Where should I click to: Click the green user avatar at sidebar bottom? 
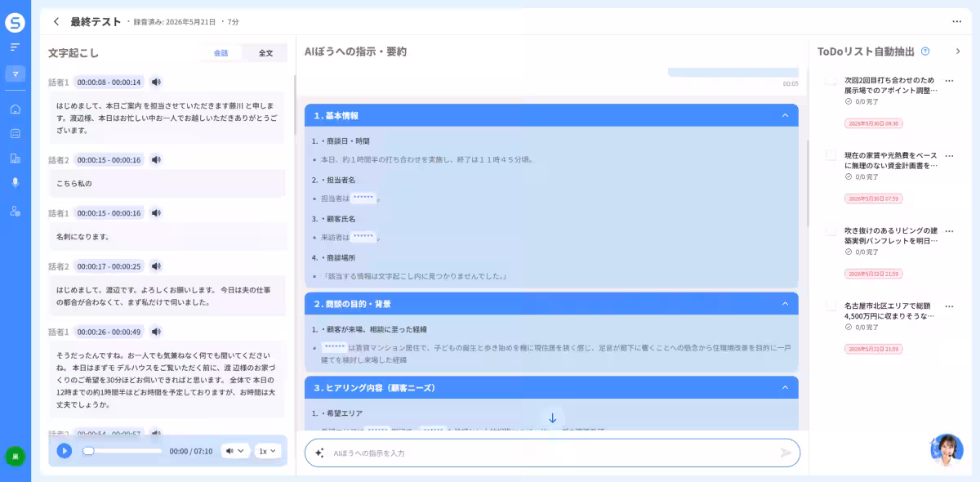pos(15,456)
